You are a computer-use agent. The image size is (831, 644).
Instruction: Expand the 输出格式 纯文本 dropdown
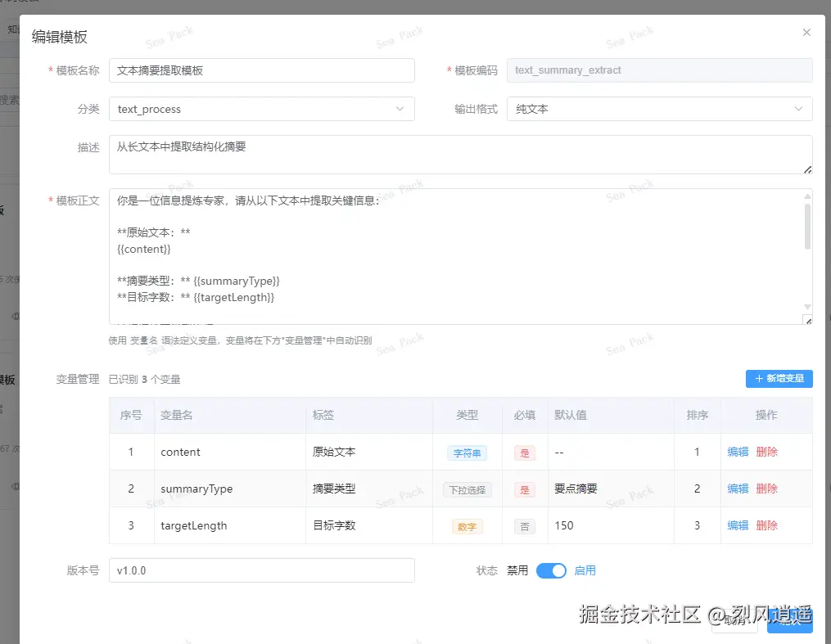click(x=659, y=109)
